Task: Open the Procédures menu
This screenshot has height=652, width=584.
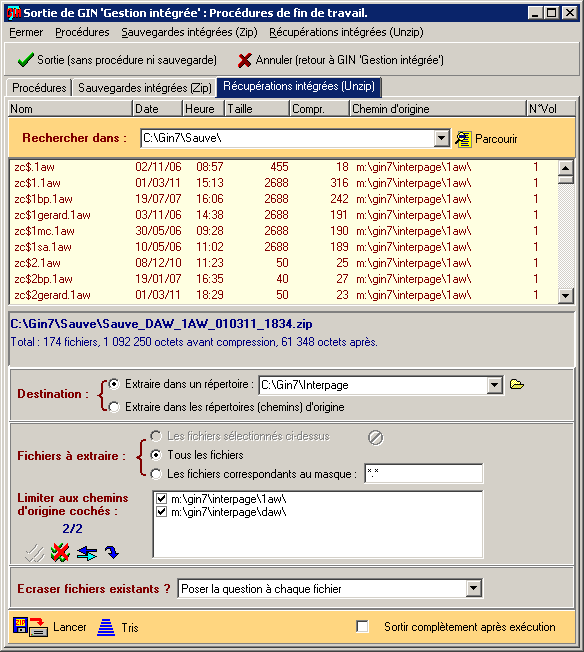Action: [x=82, y=32]
